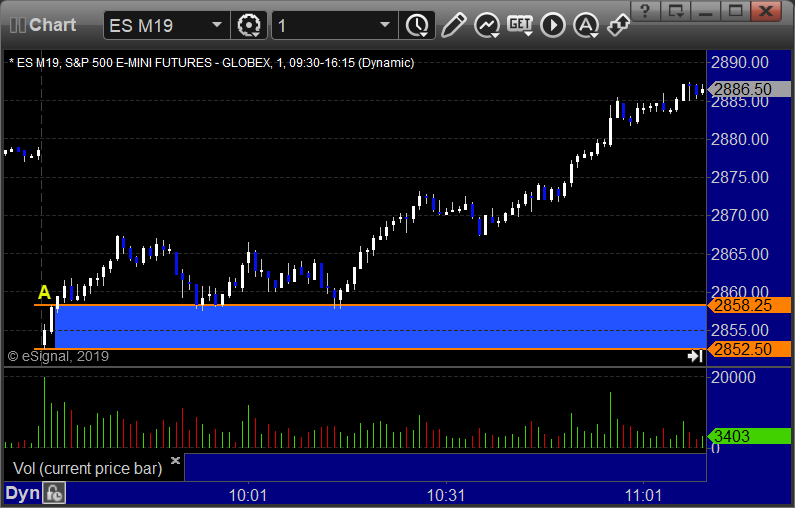Close the chart window with red X
The height and width of the screenshot is (508, 795).
(767, 11)
